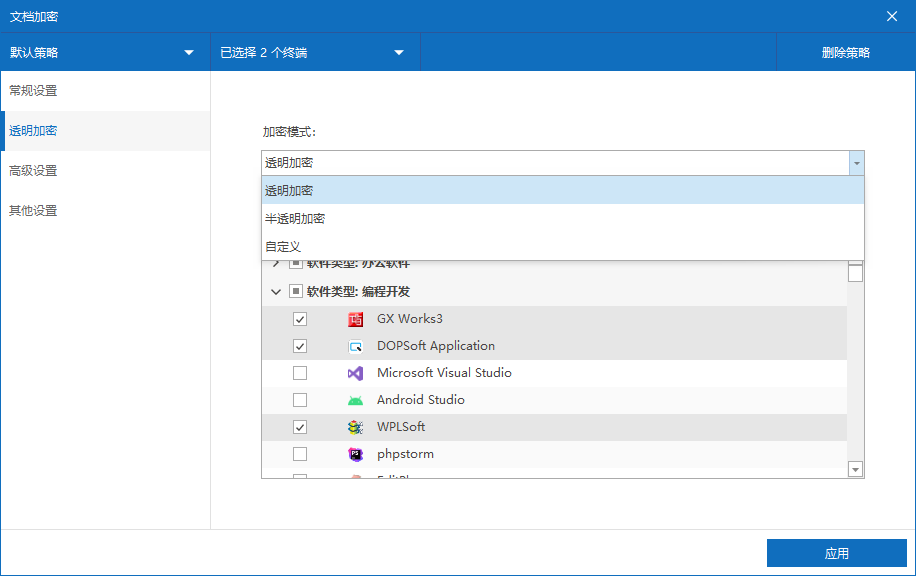Screen dimensions: 916x576
Task: Uncheck the GX Works3 checkbox
Action: click(300, 319)
